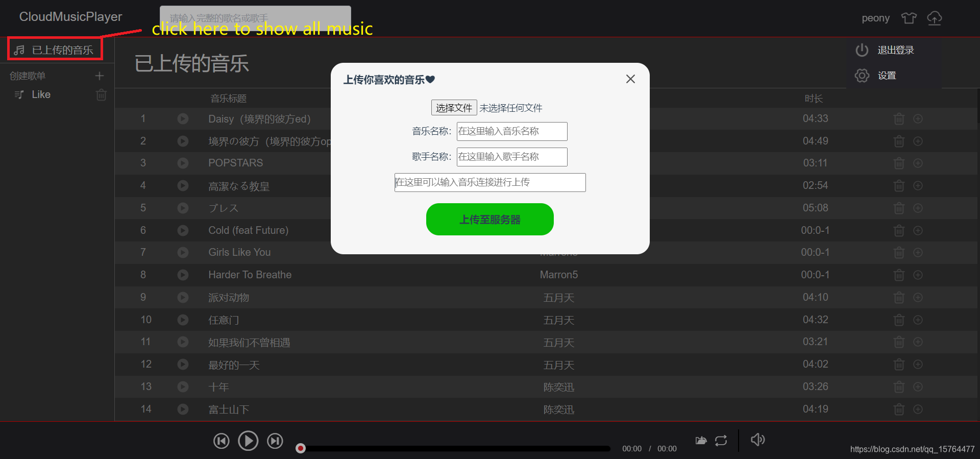Play the song 十年
980x459 pixels.
pyautogui.click(x=183, y=386)
